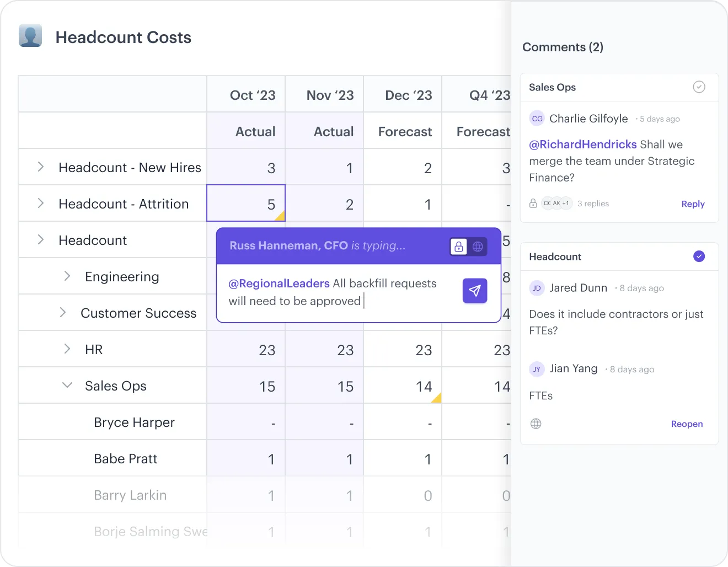This screenshot has width=728, height=567.
Task: Collapse the Sales Ops row
Action: (67, 385)
